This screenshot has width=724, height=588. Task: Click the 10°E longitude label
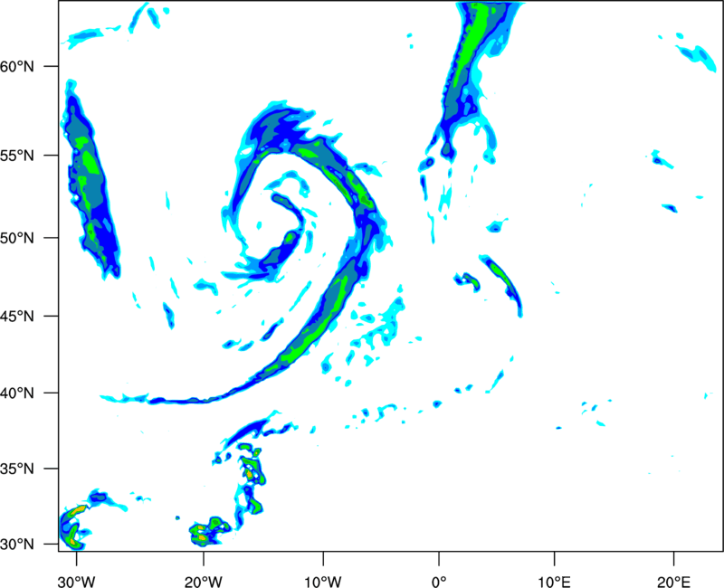point(554,582)
